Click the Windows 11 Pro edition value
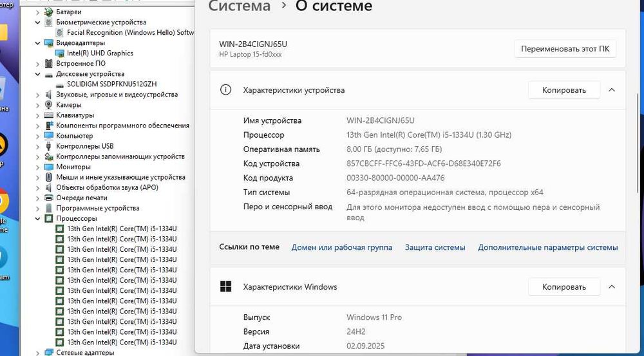 click(374, 317)
